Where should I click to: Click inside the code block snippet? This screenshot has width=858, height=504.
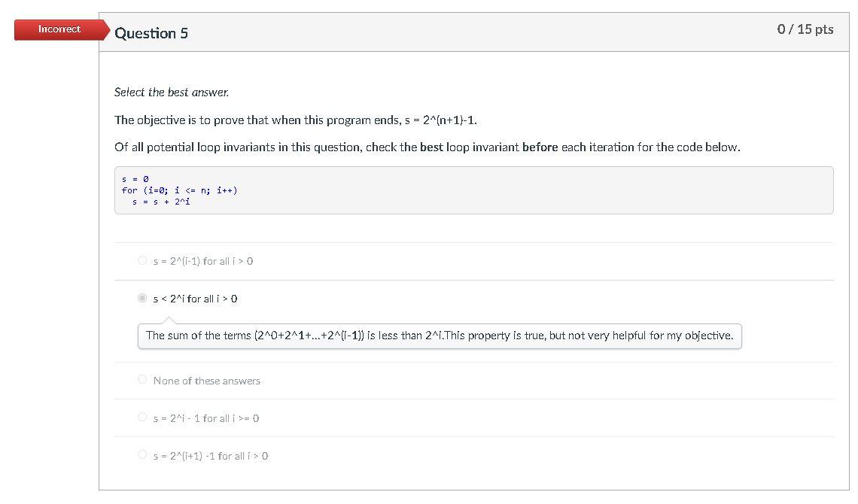click(474, 190)
